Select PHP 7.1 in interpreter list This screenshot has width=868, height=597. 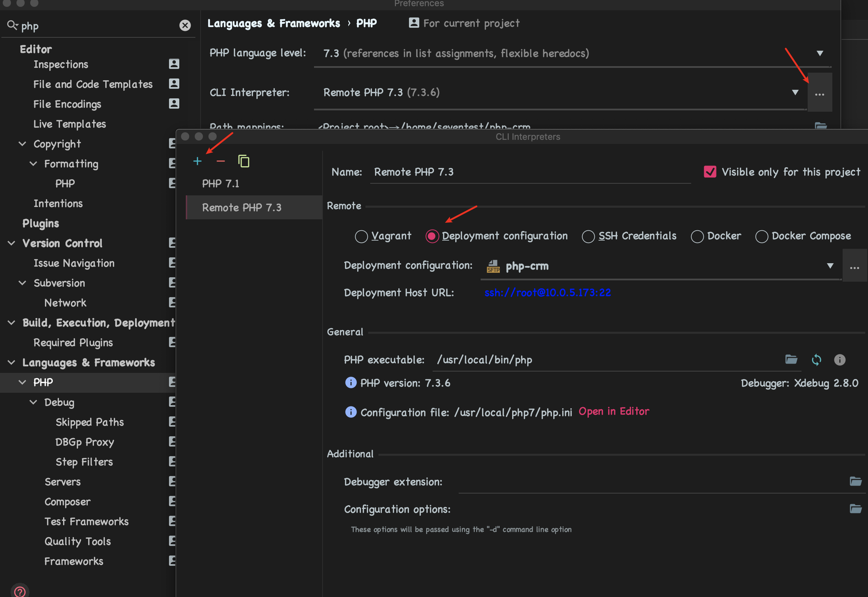coord(221,184)
